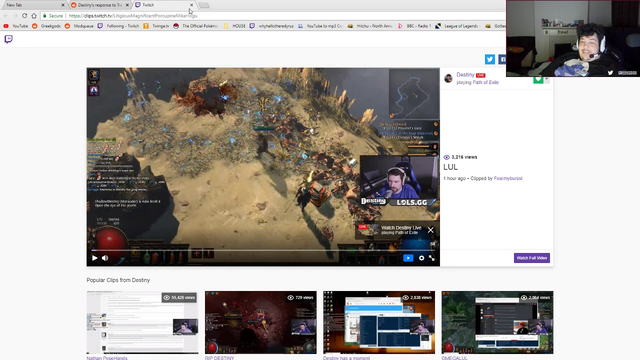Open Hitchu - North America bookmark
The height and width of the screenshot is (360, 640).
[x=370, y=26]
